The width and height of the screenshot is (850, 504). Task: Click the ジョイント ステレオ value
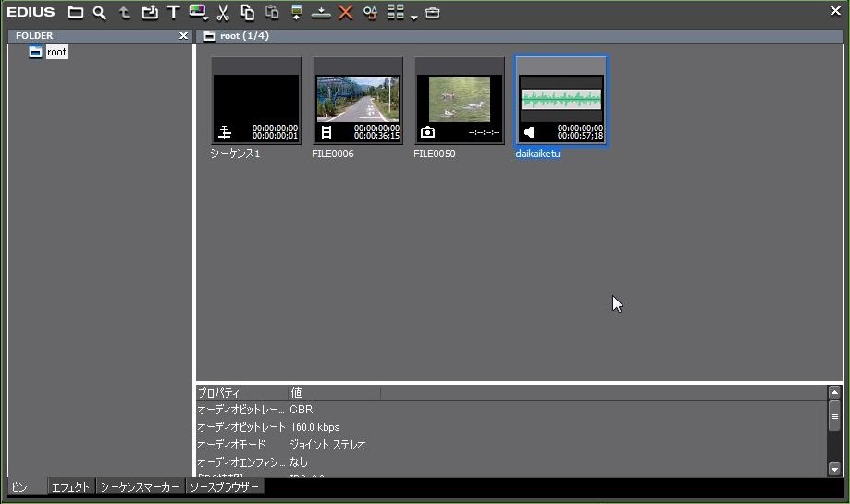tap(328, 445)
